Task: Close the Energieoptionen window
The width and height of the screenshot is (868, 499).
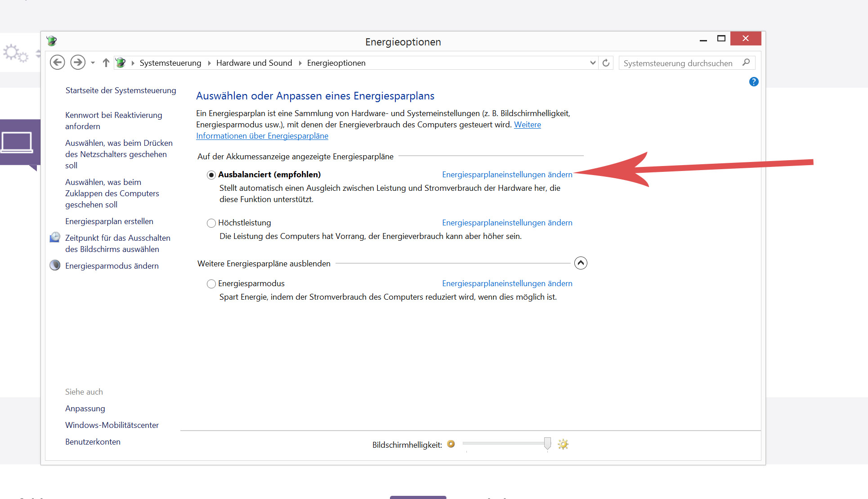Action: [x=746, y=39]
